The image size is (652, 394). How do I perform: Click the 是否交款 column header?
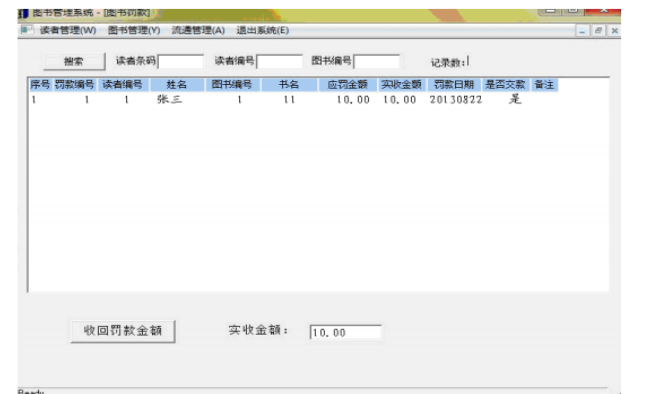pyautogui.click(x=506, y=85)
